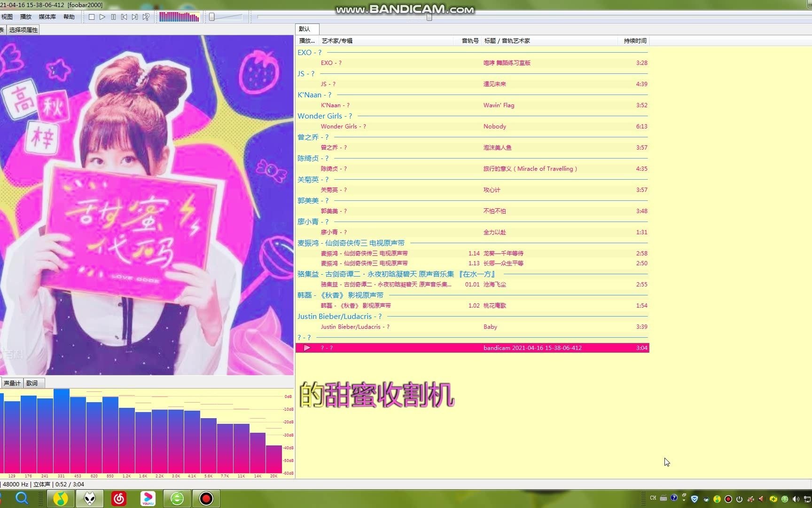The width and height of the screenshot is (812, 508).
Task: Adjust the volume slider
Action: click(226, 17)
